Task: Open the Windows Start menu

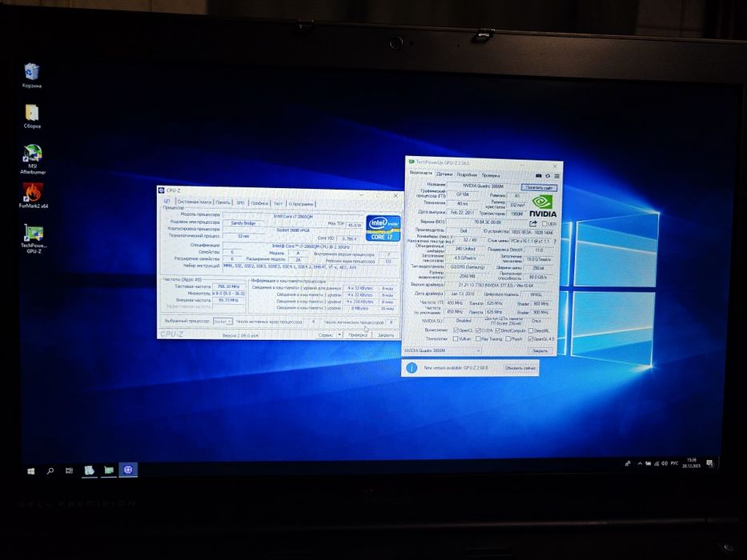Action: point(31,470)
